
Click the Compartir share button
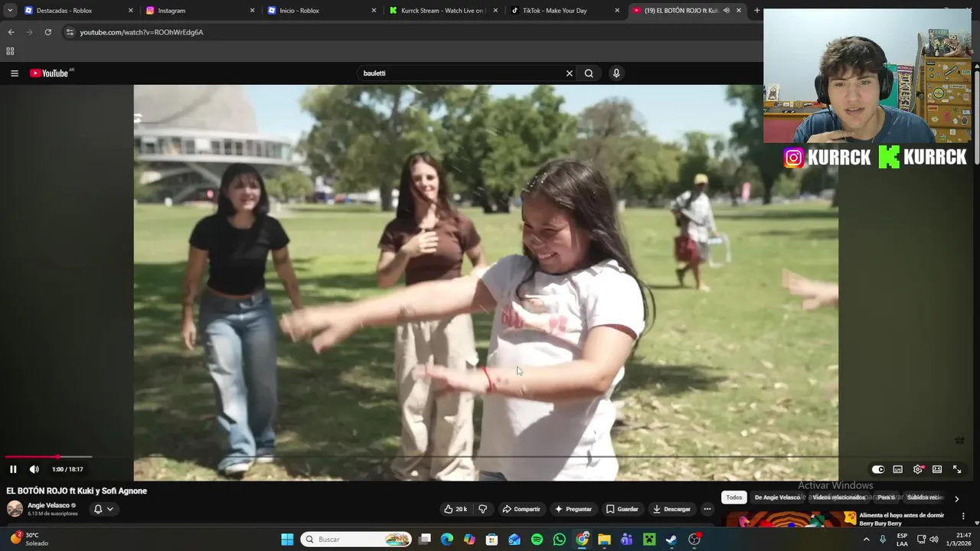[521, 509]
